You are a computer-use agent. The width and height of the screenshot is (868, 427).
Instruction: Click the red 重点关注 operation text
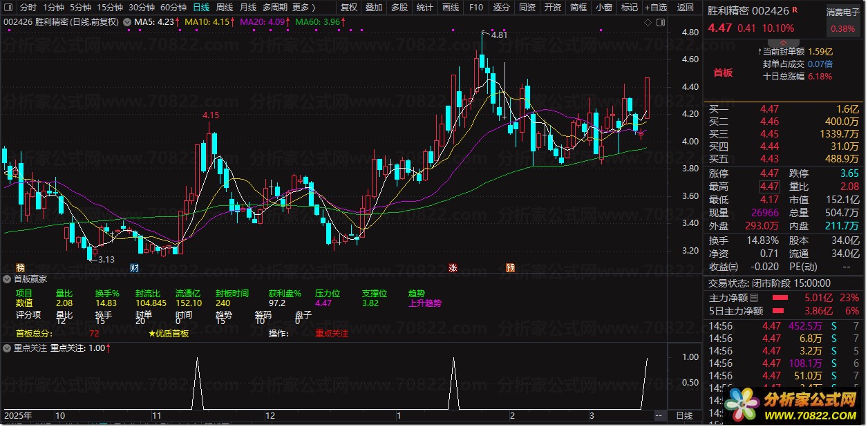(332, 333)
